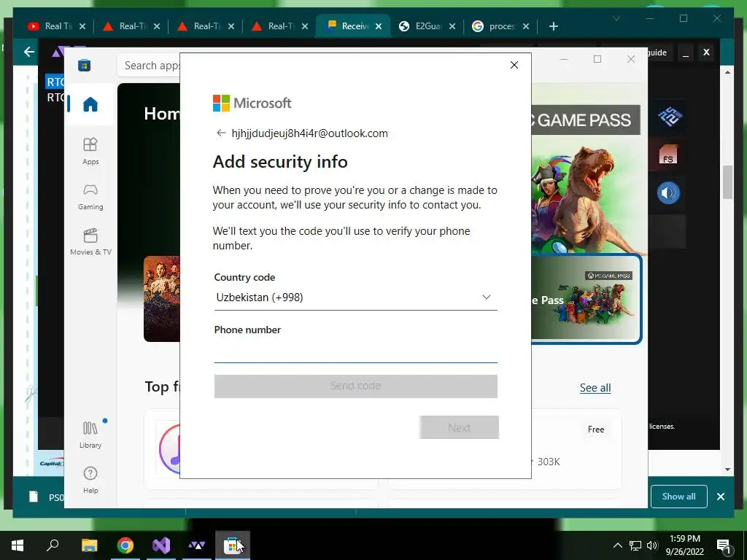Click the FS icon in dark panel
Screen dimensions: 747x560
pos(668,155)
